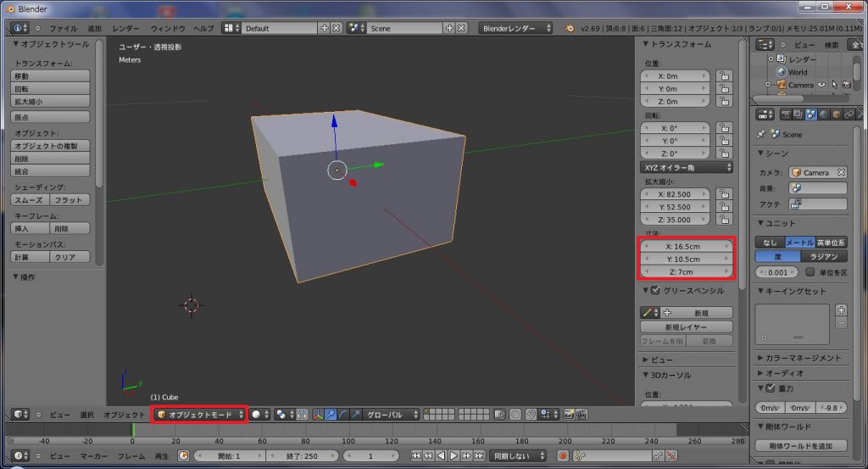The height and width of the screenshot is (469, 868).
Task: Open the Object properties tab cube icon
Action: click(x=836, y=114)
